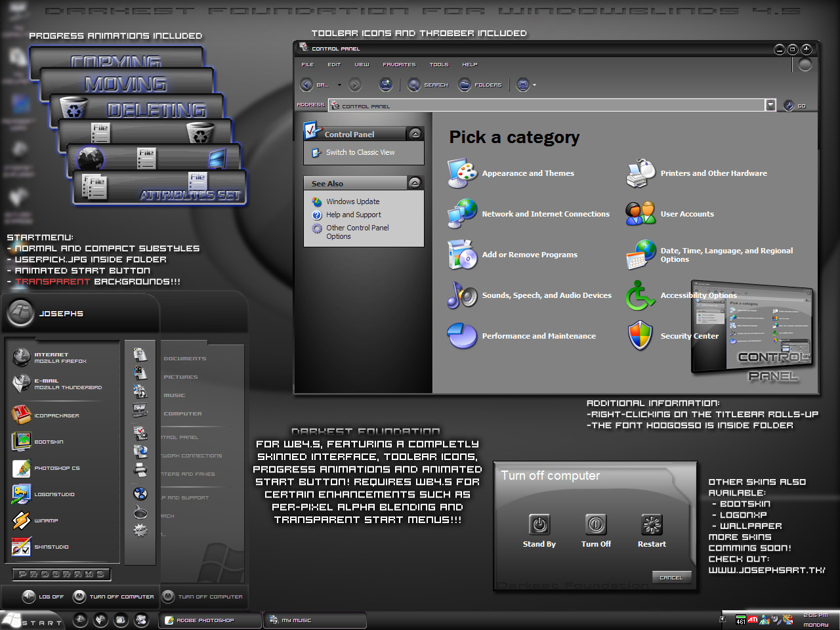Open Music in the start menu right pane

coord(175,395)
